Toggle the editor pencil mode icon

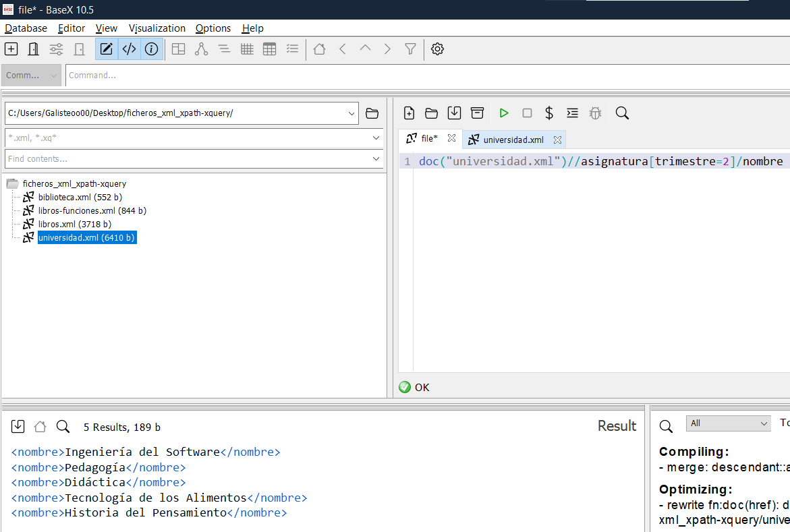coord(106,49)
